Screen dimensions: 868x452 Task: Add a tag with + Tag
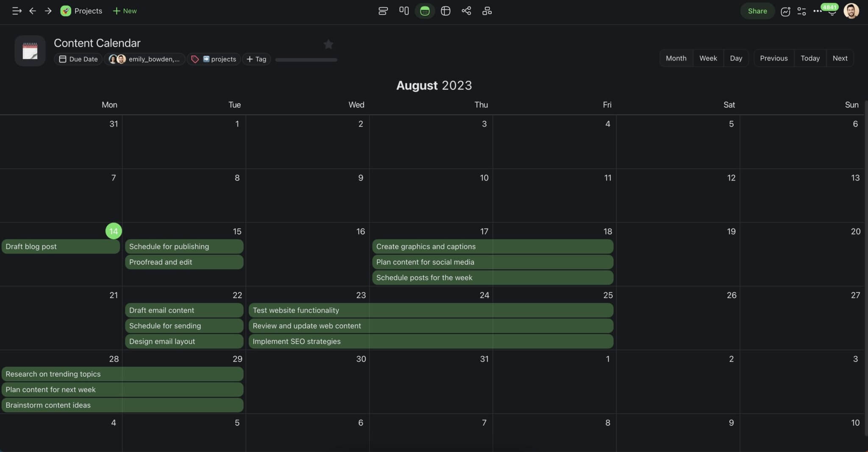pos(256,59)
